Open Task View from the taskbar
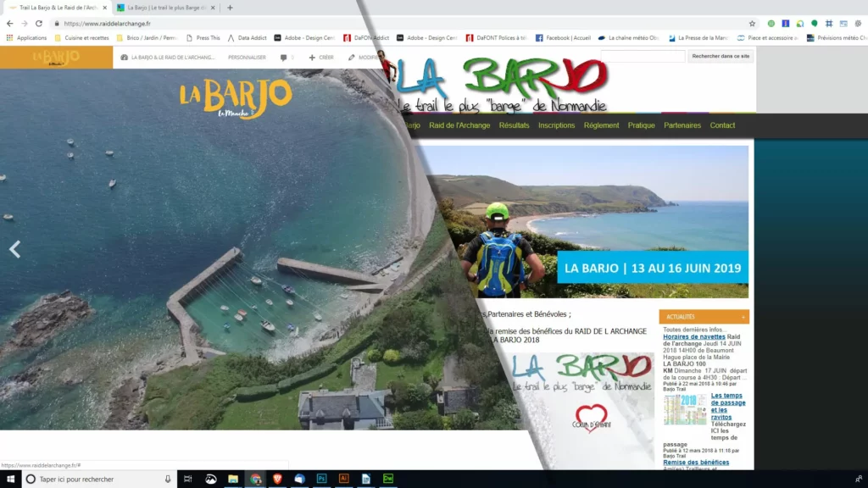The height and width of the screenshot is (488, 868). [x=187, y=480]
